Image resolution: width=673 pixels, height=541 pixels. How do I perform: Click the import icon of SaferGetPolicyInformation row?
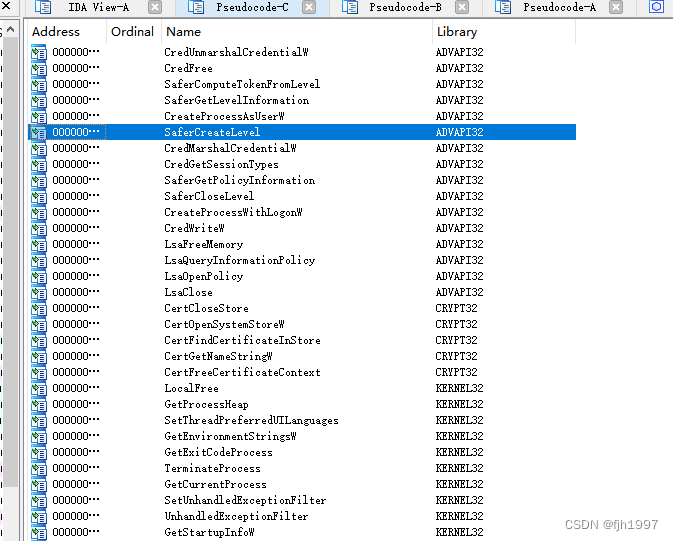click(39, 180)
